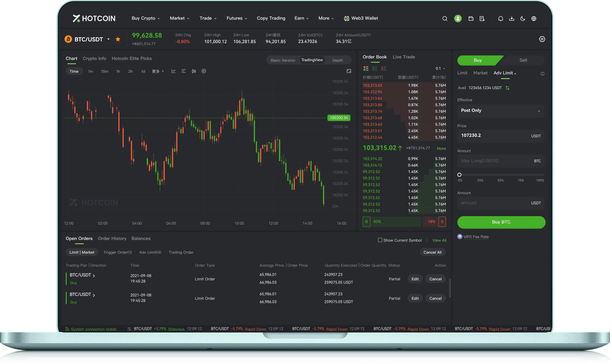The height and width of the screenshot is (364, 612).
Task: Show bids-only order book view
Action: (375, 68)
